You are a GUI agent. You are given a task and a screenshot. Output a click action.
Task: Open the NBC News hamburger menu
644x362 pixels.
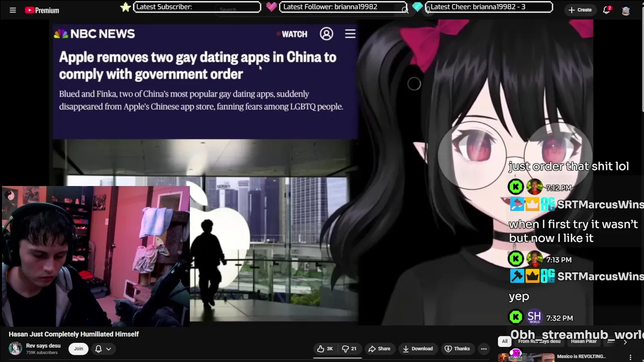coord(350,34)
